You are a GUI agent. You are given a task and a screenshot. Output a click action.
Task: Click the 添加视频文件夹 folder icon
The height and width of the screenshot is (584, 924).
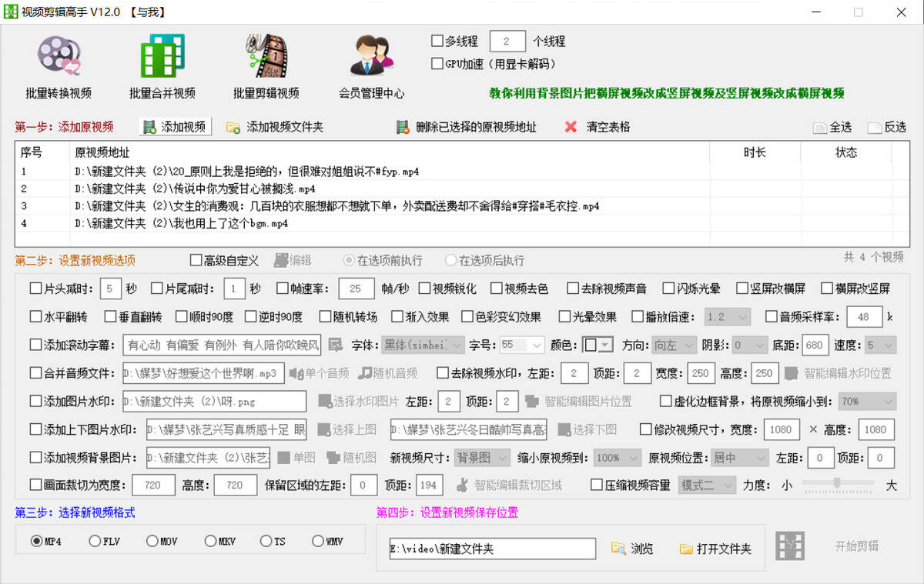tap(233, 128)
